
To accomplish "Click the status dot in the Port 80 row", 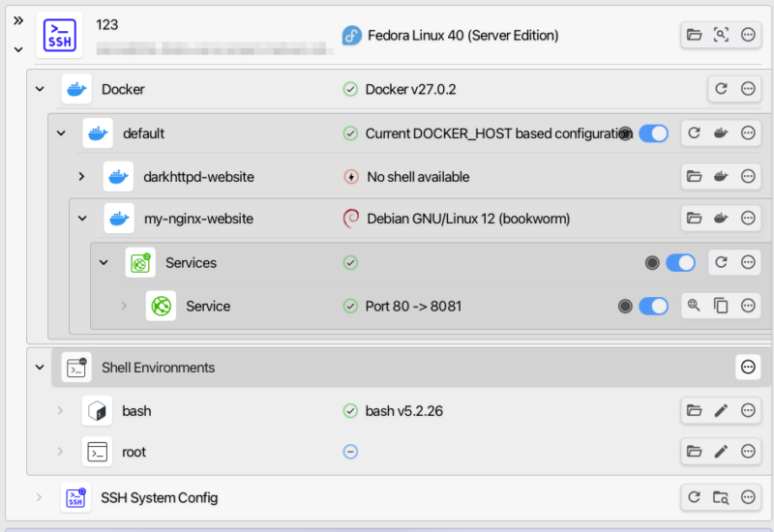I will click(x=625, y=306).
